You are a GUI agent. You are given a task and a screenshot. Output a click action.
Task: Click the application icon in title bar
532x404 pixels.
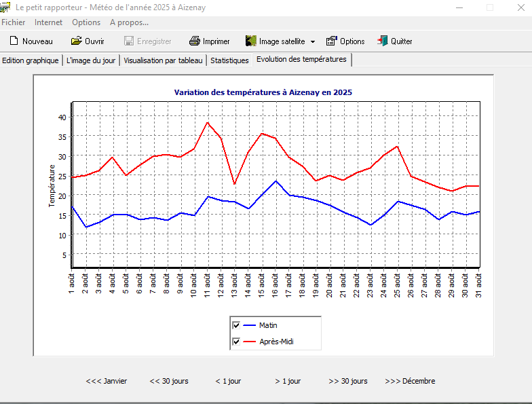tap(5, 7)
